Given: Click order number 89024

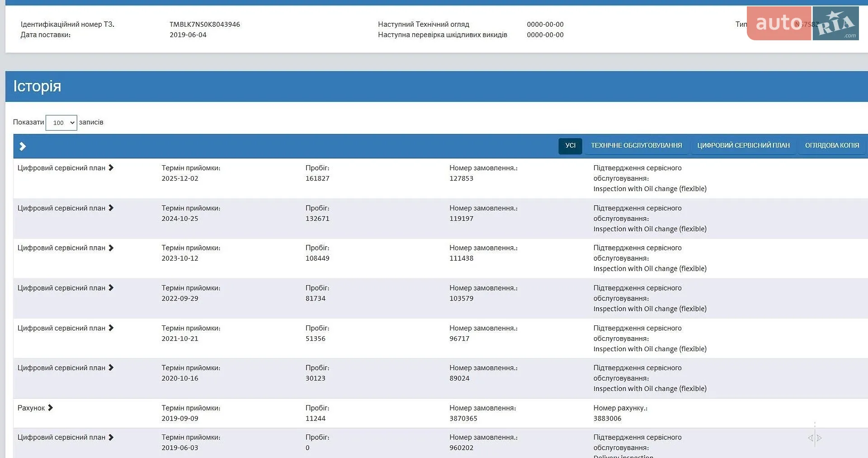Looking at the screenshot, I should pyautogui.click(x=459, y=378).
